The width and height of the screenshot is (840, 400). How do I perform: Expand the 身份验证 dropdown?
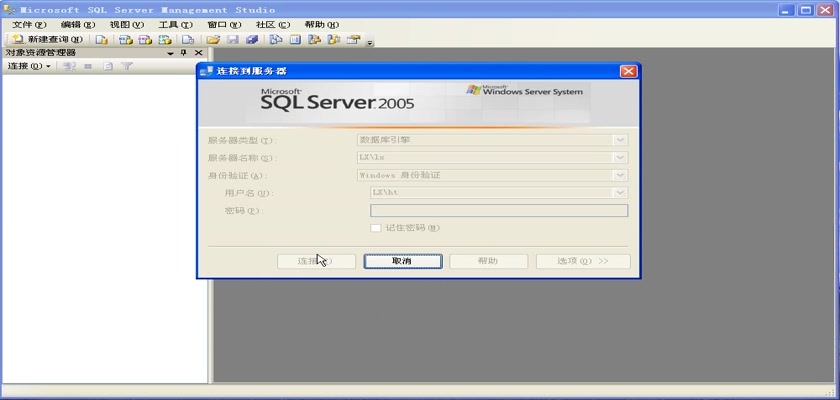click(620, 175)
